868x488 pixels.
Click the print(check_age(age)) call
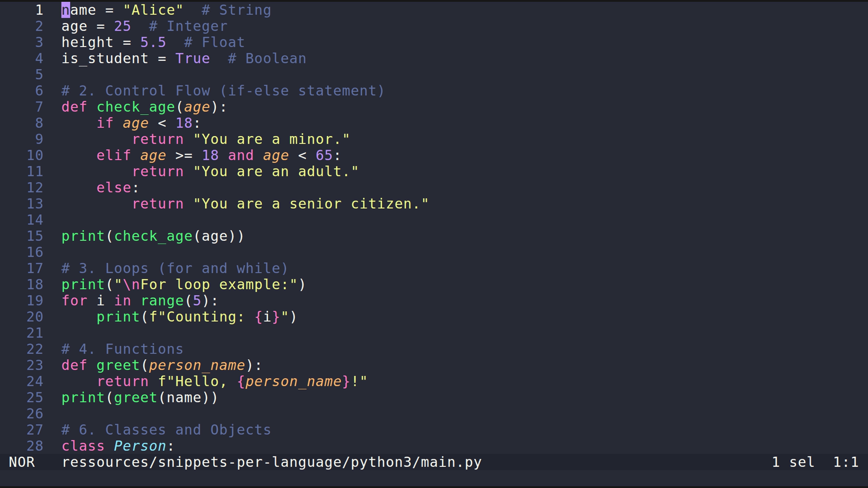tap(153, 235)
